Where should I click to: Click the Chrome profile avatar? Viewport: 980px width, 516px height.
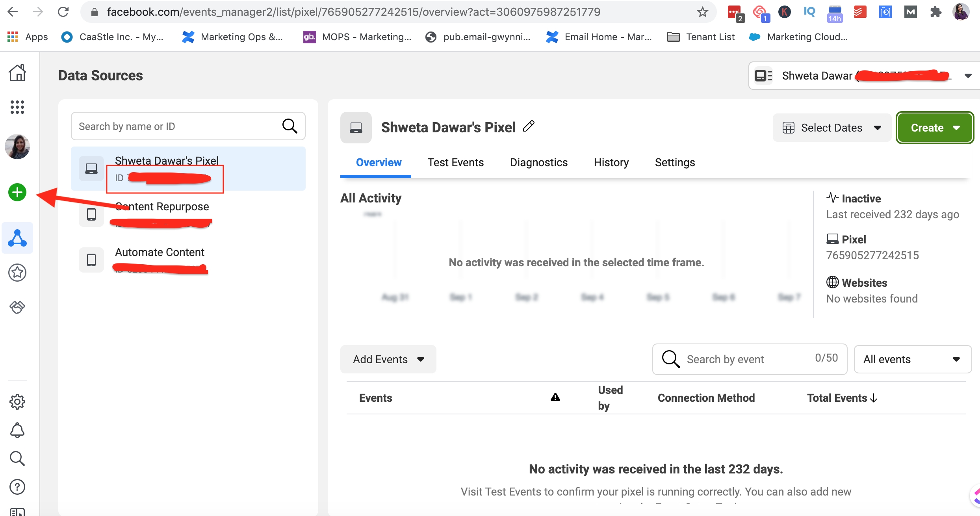coord(961,12)
